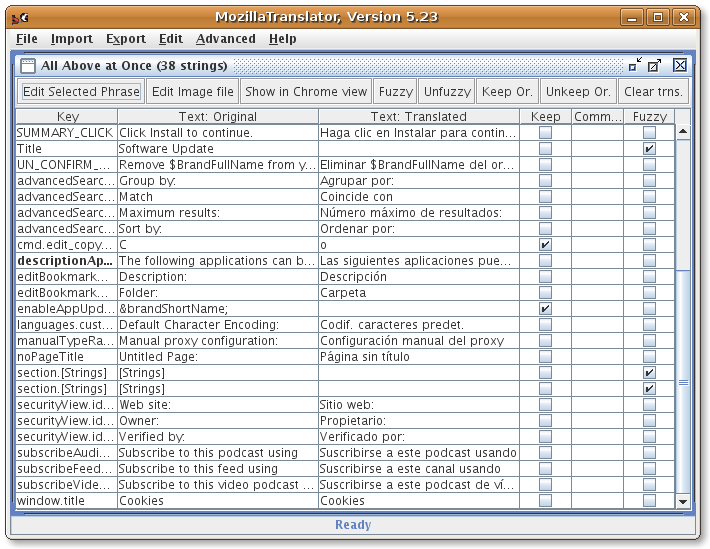Select 'Carpeta' translated cell

coord(419,293)
